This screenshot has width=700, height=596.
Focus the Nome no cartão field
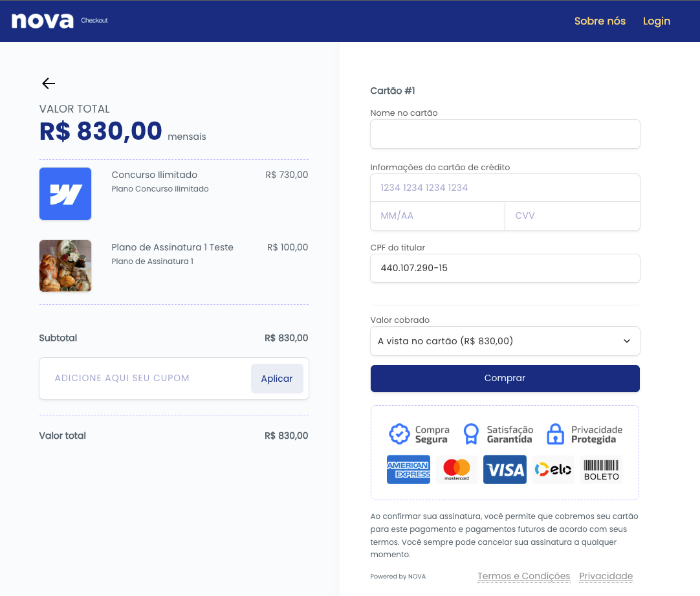[x=505, y=134]
